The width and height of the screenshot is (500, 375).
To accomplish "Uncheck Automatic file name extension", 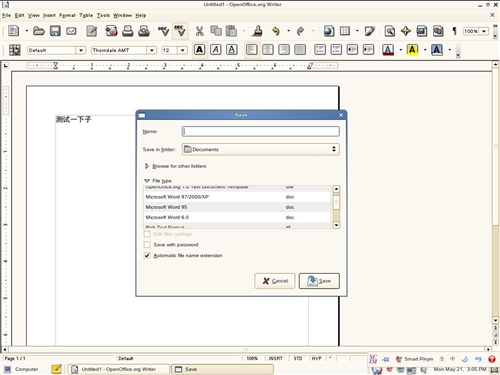I will coord(147,255).
